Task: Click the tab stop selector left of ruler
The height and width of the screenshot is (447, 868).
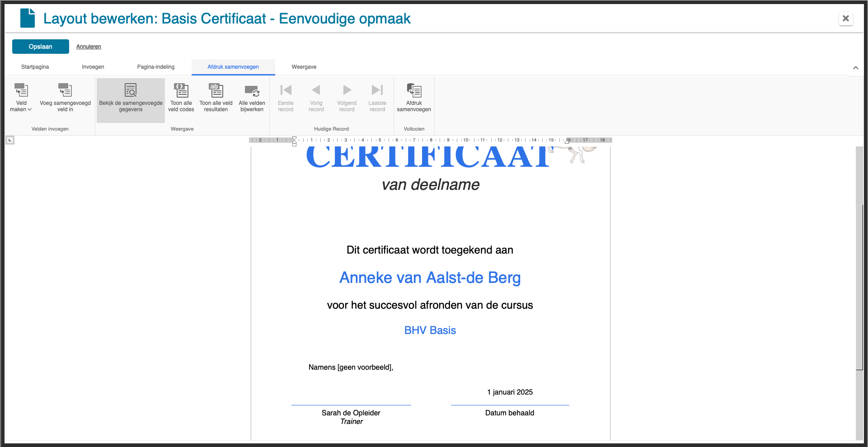Action: coord(10,140)
